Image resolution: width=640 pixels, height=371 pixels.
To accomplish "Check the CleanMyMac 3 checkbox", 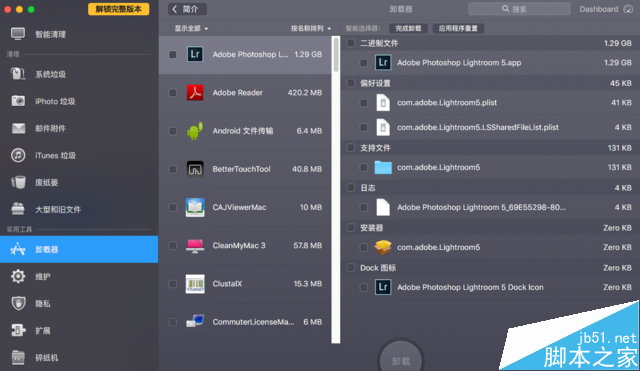I will tap(173, 245).
